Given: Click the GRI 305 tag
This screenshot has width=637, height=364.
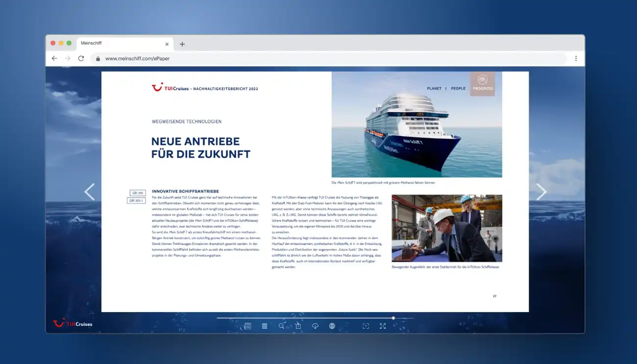Looking at the screenshot, I should tap(137, 193).
